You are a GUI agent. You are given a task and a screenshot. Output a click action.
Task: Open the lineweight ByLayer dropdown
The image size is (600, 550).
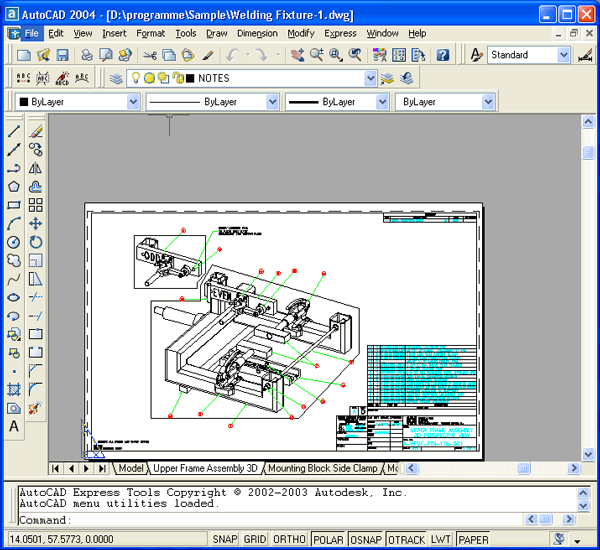[x=382, y=102]
